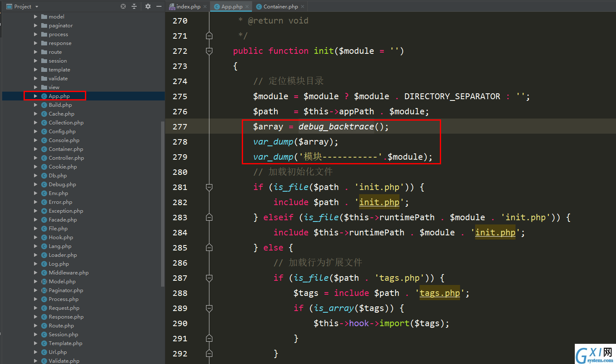Click the collapse all icon in Project panel
The image size is (616, 364).
tap(134, 6)
